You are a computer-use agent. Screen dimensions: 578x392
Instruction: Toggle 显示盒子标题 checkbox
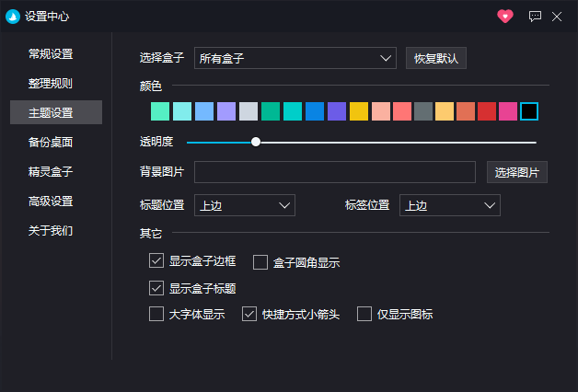[156, 288]
